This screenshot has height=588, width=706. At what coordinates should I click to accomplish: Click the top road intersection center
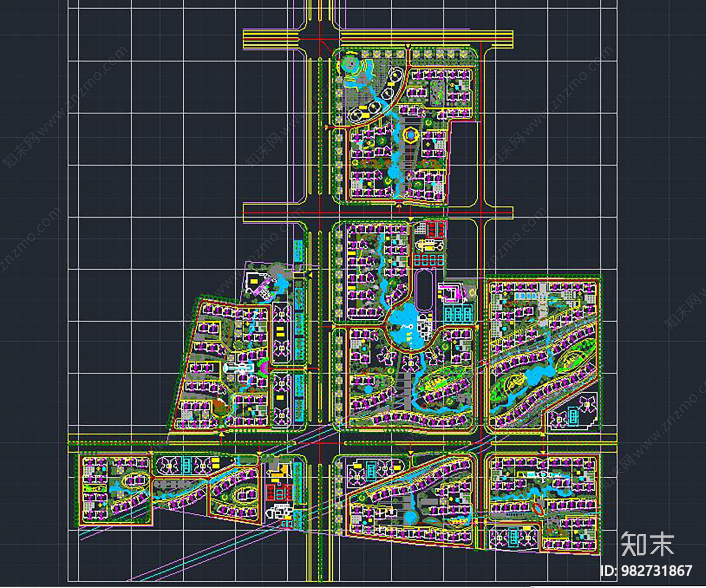[x=321, y=40]
